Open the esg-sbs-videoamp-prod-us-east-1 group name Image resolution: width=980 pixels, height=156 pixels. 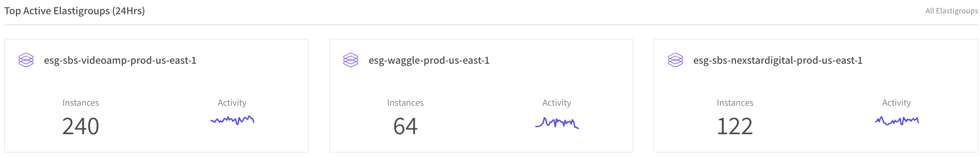tap(120, 60)
